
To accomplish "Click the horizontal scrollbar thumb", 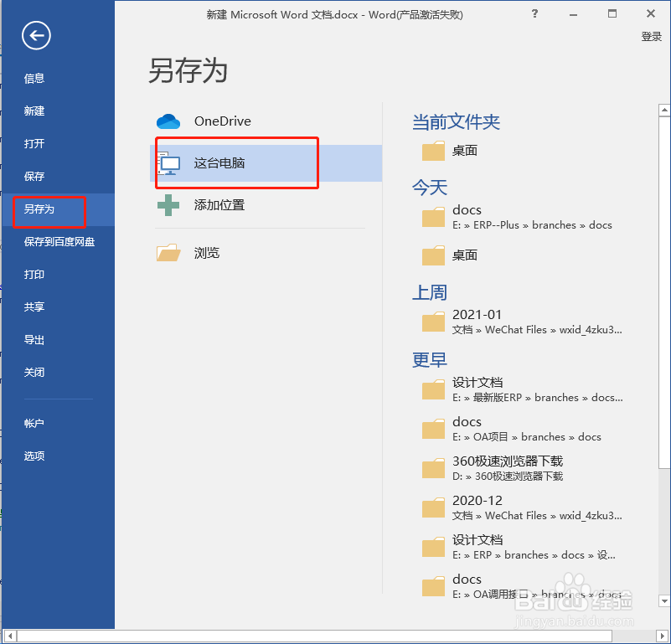I will pyautogui.click(x=314, y=636).
